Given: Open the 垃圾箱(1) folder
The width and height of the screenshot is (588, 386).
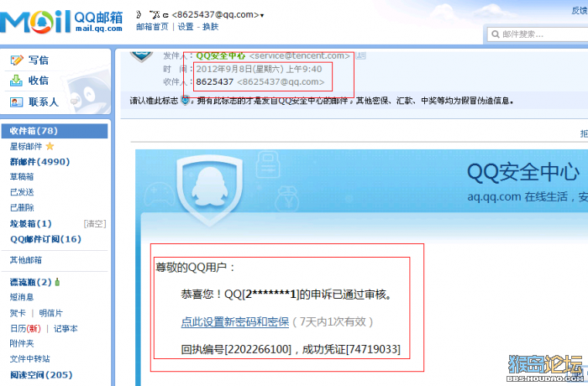Looking at the screenshot, I should coord(31,224).
